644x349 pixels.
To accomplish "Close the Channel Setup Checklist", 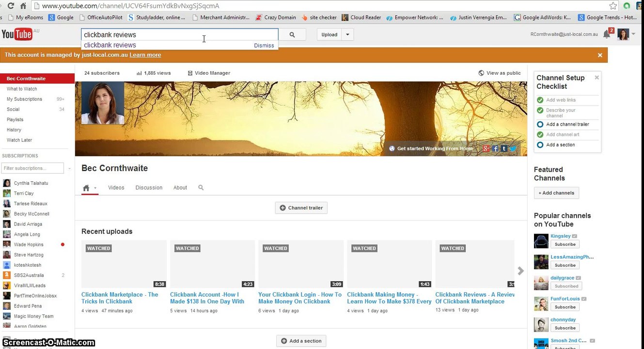I will pos(597,78).
